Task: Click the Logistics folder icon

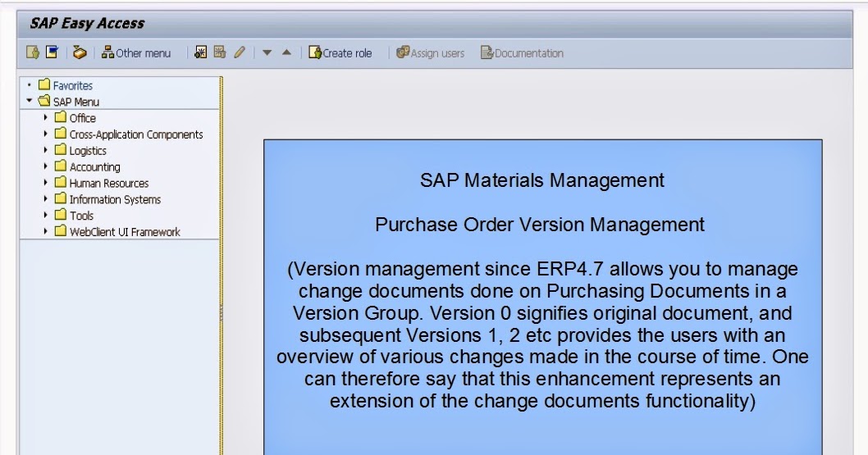Action: tap(61, 150)
